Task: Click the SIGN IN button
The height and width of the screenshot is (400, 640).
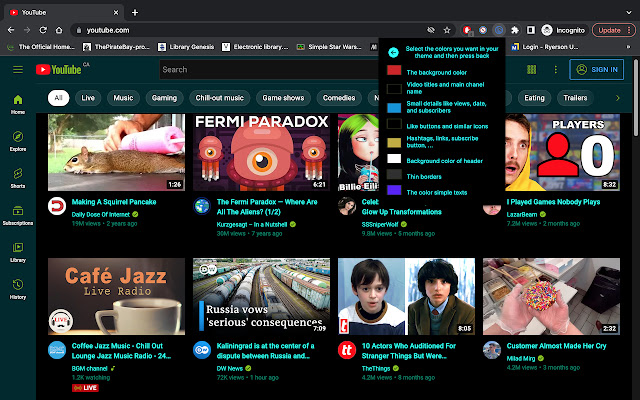Action: (596, 69)
